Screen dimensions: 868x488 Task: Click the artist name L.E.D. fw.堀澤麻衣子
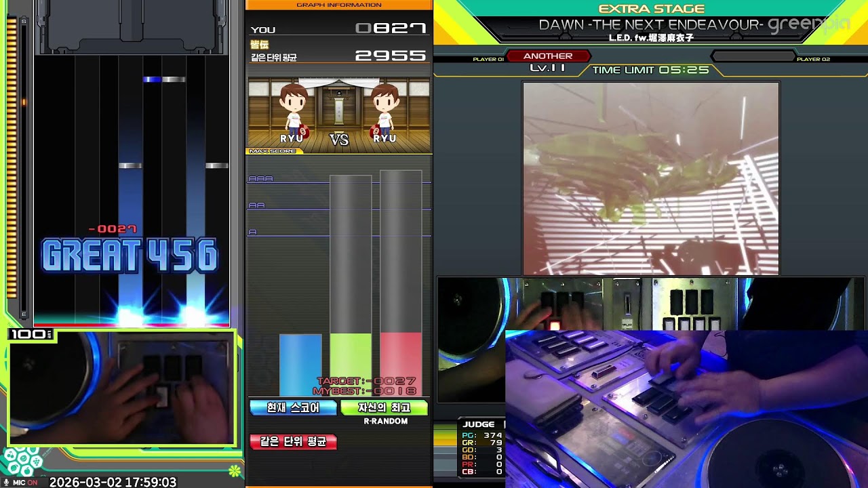point(651,38)
